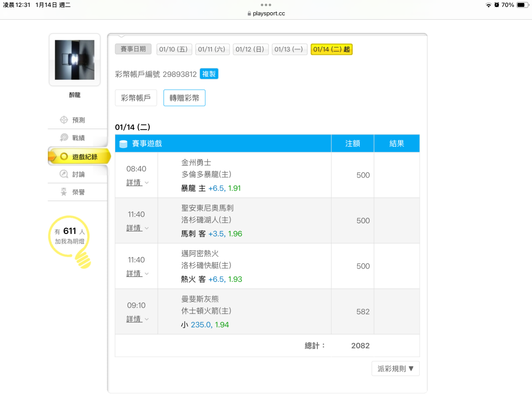
Task: Click the medal icon beside 榮譽
Action: tap(64, 192)
